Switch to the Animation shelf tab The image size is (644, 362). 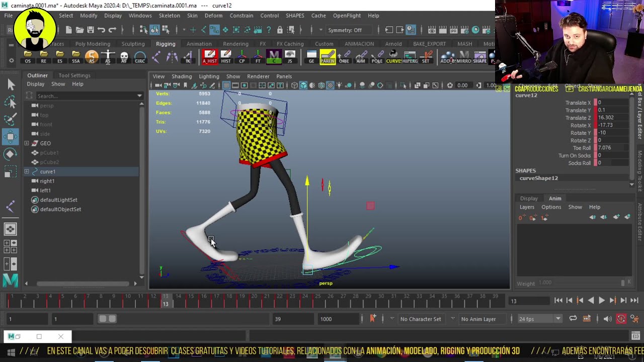(x=199, y=44)
